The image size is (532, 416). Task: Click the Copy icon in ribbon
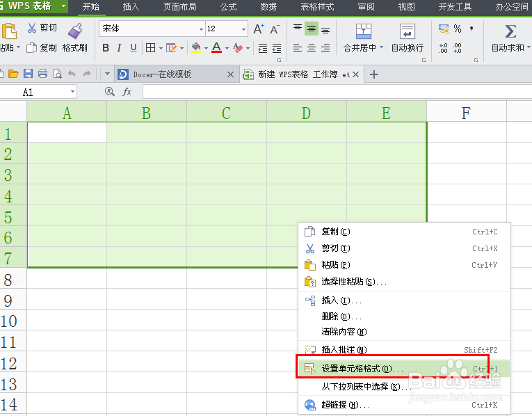[31, 48]
